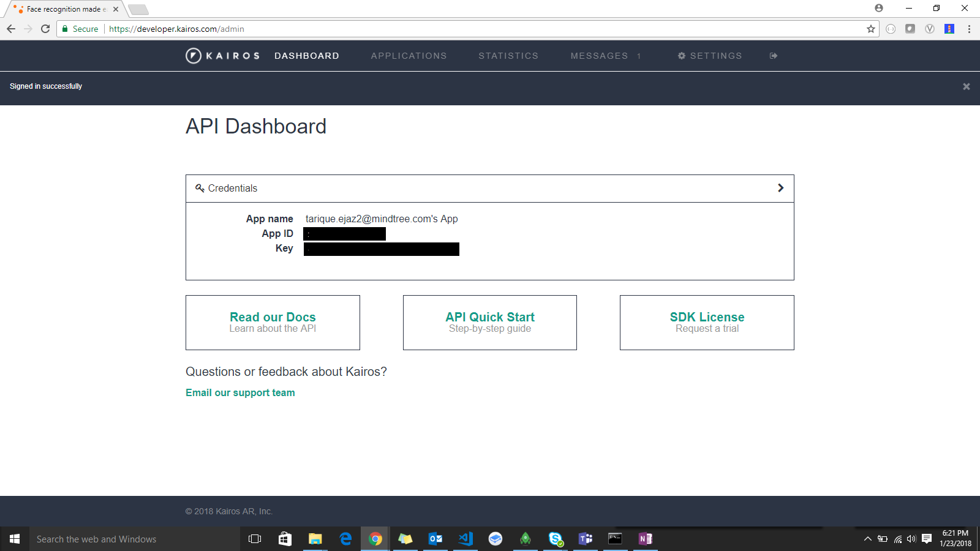Open the 'API Quick Start' guide
Screen dimensions: 980x551
490,323
